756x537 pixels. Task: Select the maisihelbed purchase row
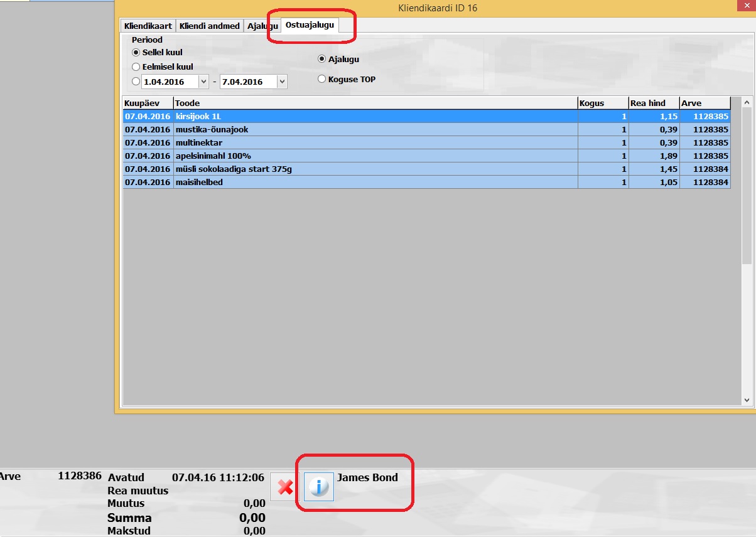click(375, 182)
